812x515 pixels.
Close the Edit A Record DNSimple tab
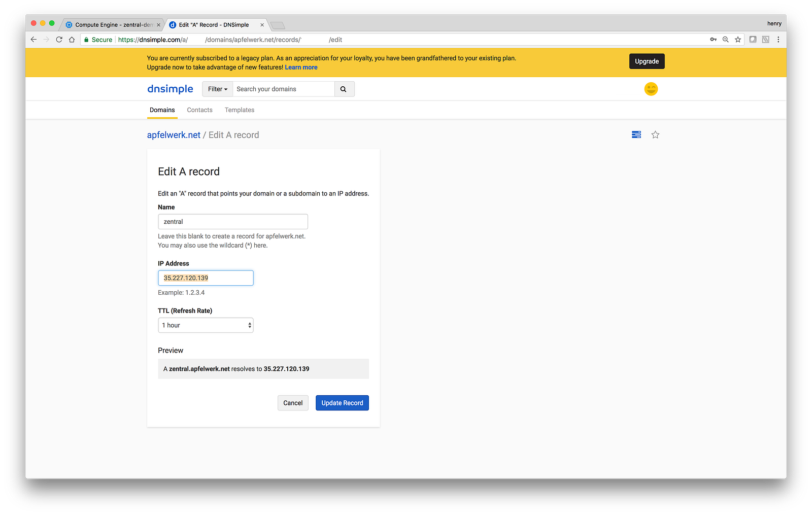[262, 25]
